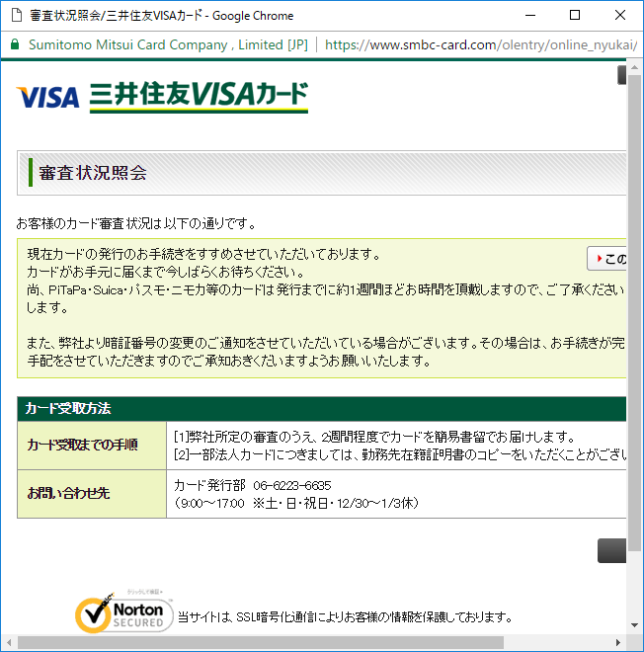Screen dimensions: 644x652
Task: Click the カード受取までの手順 row label
Action: pos(82,445)
